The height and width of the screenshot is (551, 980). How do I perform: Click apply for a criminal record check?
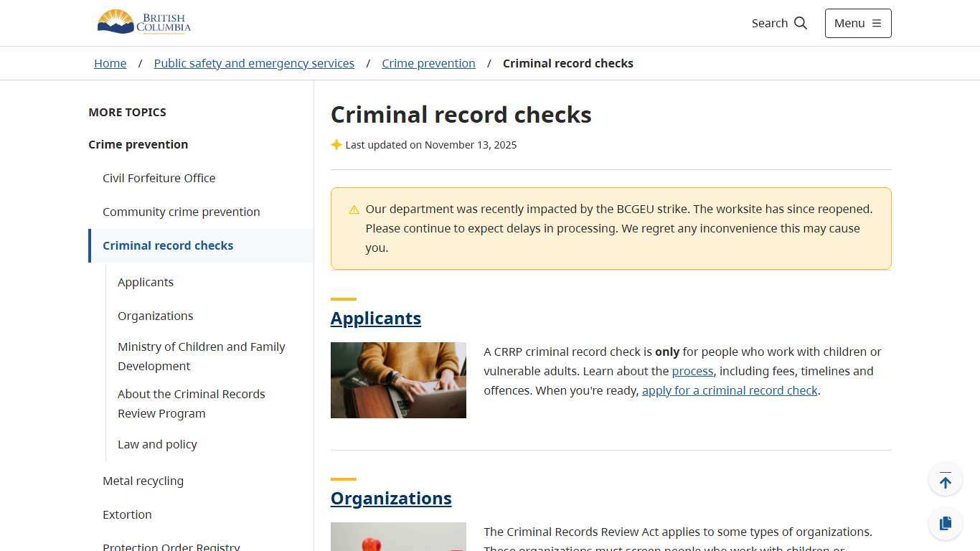point(730,390)
